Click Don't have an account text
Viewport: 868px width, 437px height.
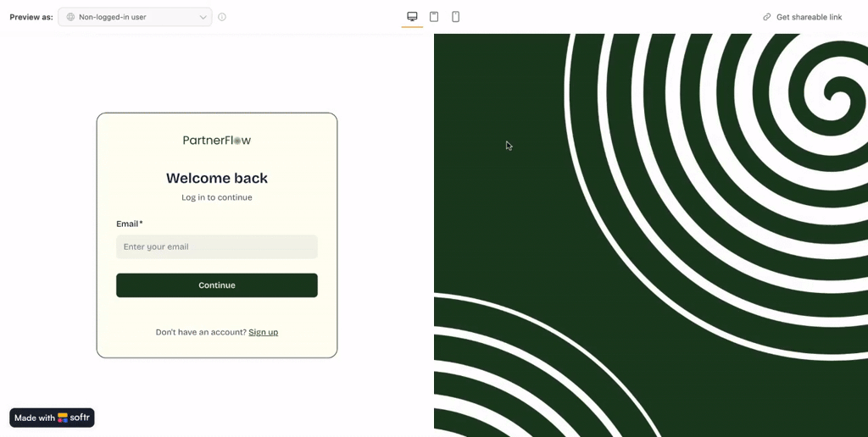click(x=201, y=332)
